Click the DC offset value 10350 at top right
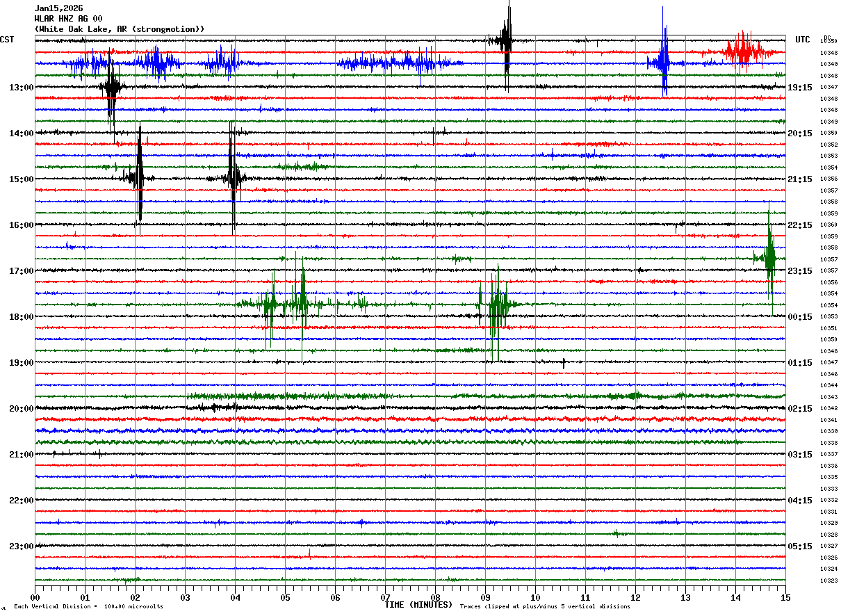This screenshot has width=841, height=616. 828,42
